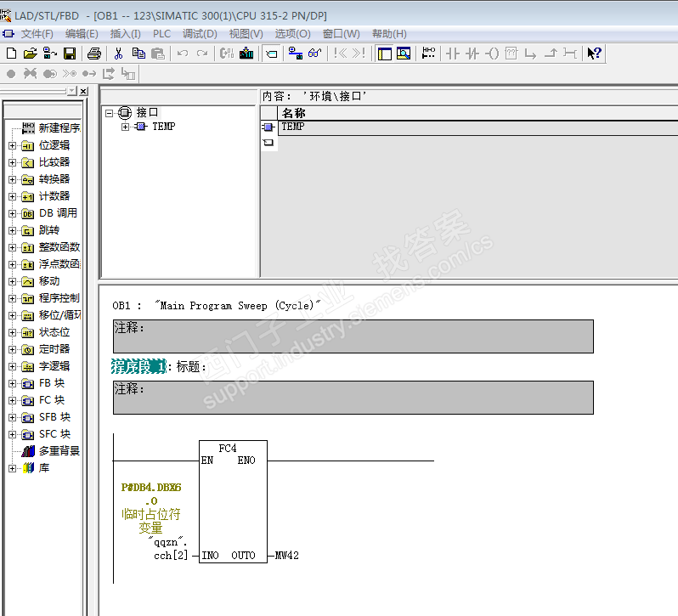Open the 窗口(W) menu
Image resolution: width=678 pixels, height=616 pixels.
coord(342,34)
